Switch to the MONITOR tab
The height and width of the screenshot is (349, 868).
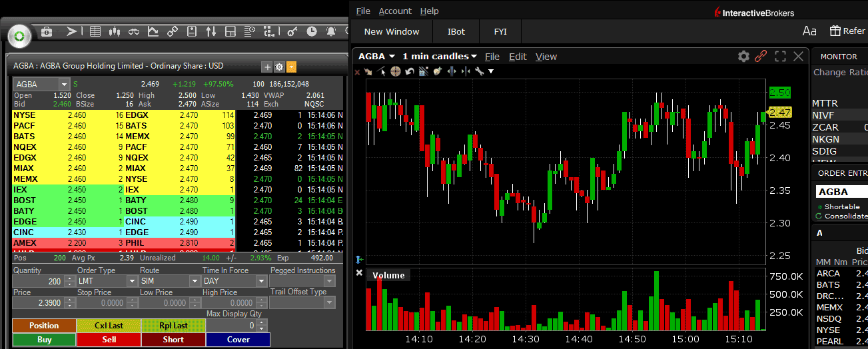tap(839, 57)
